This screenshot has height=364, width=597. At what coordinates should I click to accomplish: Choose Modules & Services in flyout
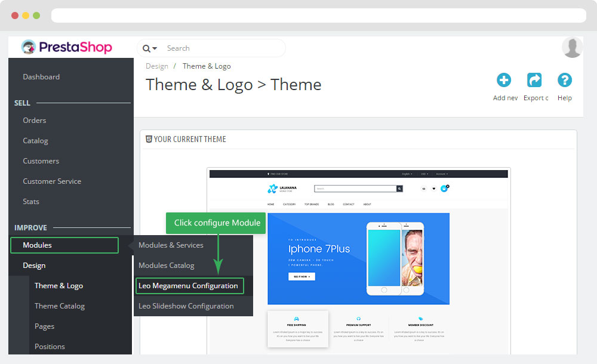171,245
